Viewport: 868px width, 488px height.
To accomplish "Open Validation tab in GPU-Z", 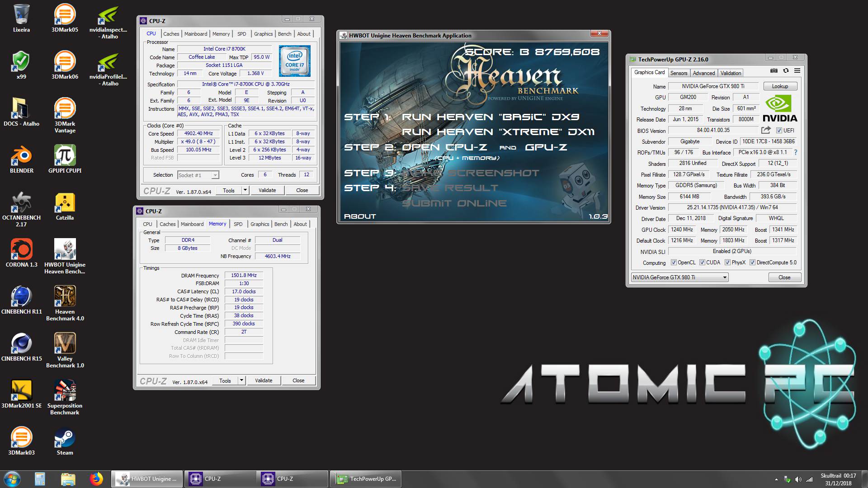I will pos(731,73).
